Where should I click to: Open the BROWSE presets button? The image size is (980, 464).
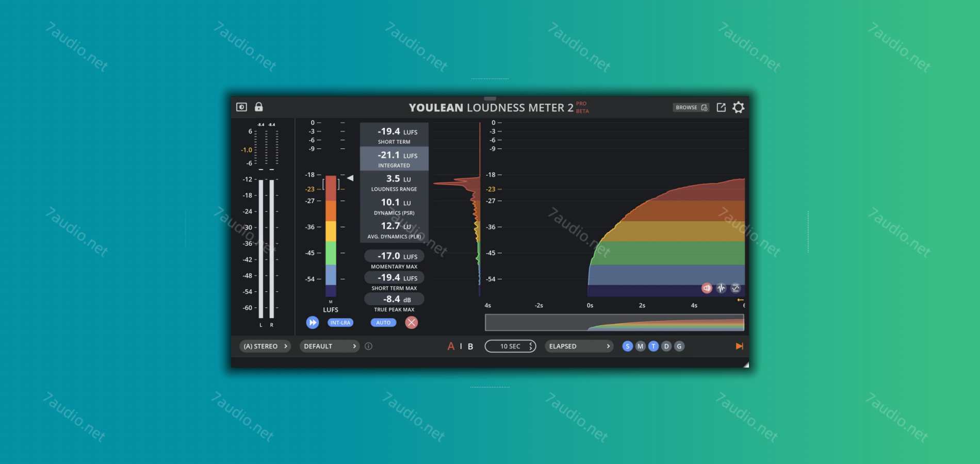691,107
